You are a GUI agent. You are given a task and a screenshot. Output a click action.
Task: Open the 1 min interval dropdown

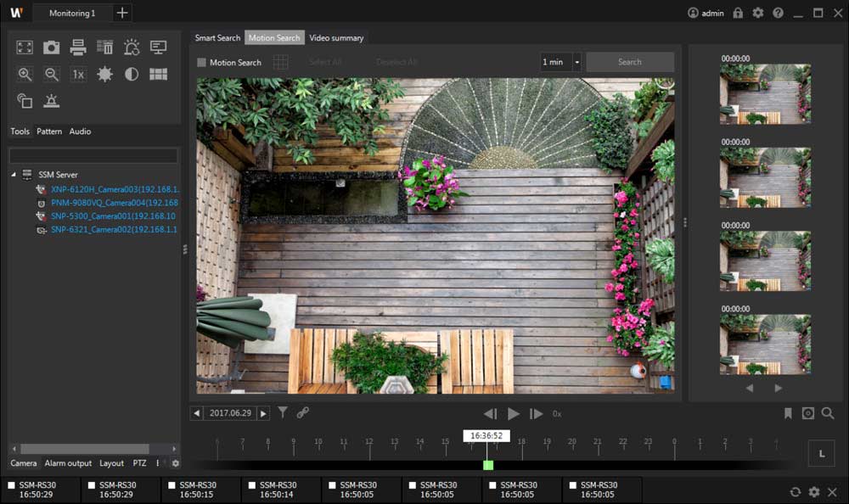coord(576,62)
